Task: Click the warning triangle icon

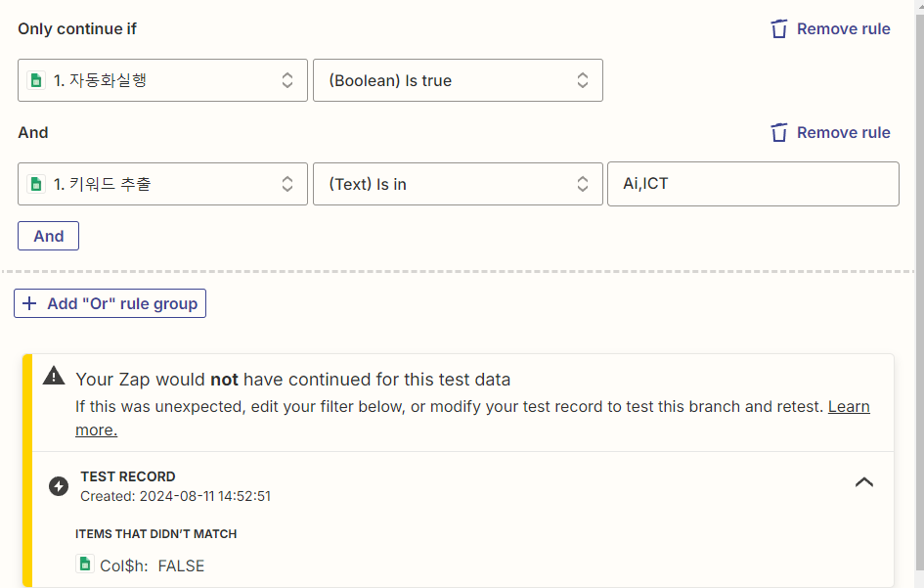Action: (54, 376)
